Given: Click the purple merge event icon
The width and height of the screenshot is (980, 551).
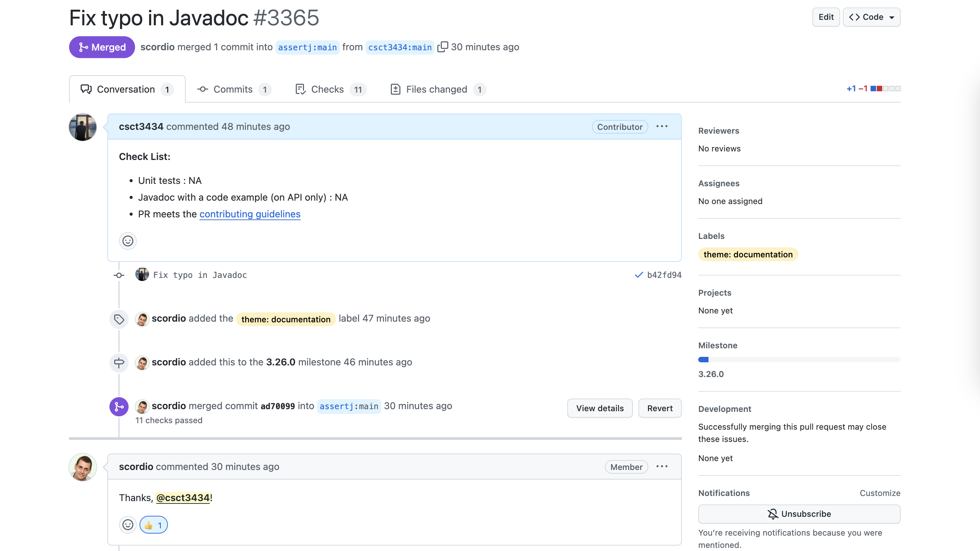Looking at the screenshot, I should pyautogui.click(x=119, y=407).
